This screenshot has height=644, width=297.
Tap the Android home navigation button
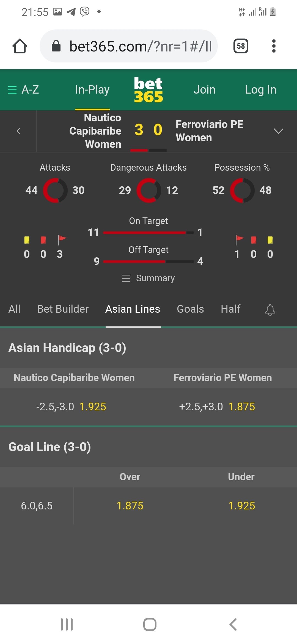pyautogui.click(x=150, y=624)
